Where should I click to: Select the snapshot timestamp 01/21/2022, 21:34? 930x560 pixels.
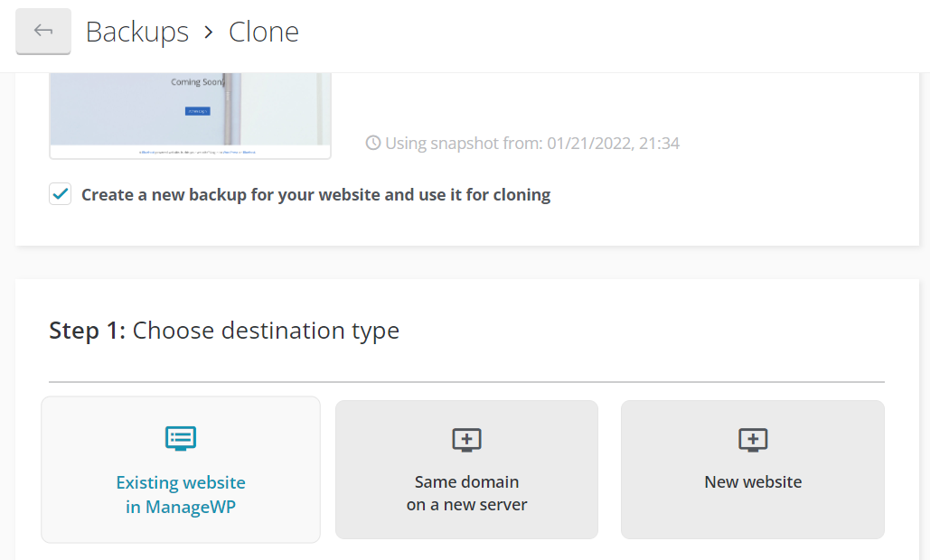(613, 143)
